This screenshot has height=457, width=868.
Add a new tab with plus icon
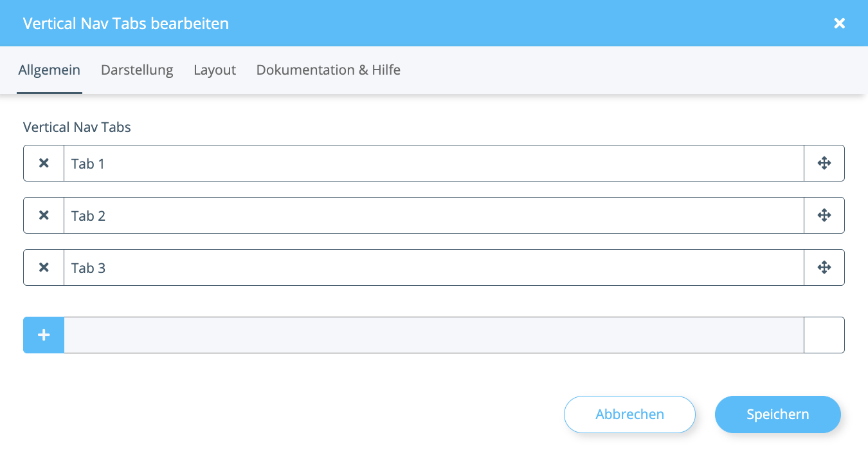[44, 335]
